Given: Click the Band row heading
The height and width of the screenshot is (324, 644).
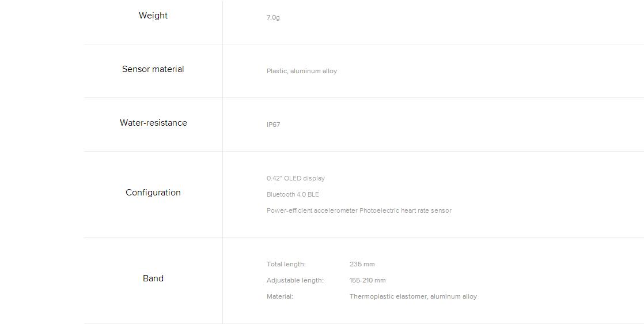Looking at the screenshot, I should (153, 278).
